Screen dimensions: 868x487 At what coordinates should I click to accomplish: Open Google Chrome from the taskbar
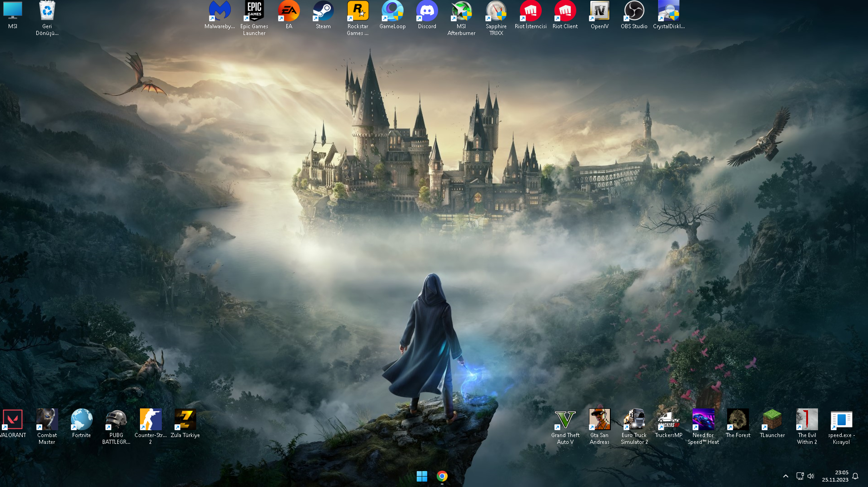pyautogui.click(x=442, y=476)
